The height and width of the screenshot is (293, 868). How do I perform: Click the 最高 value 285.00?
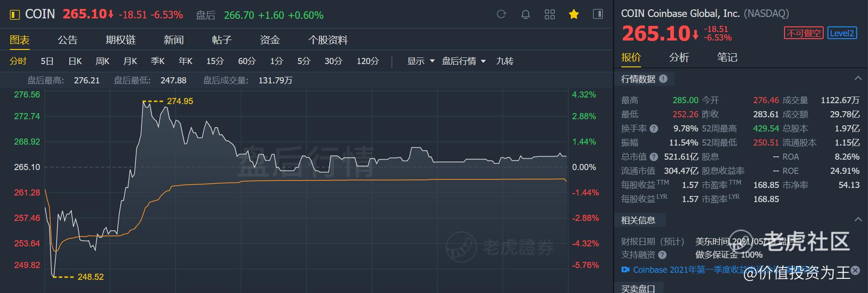[685, 100]
